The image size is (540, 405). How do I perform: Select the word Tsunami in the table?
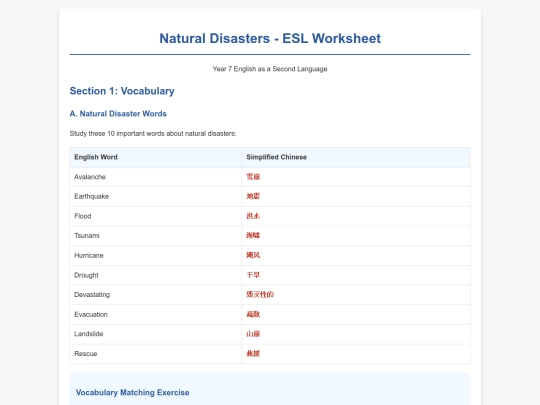[x=87, y=236]
